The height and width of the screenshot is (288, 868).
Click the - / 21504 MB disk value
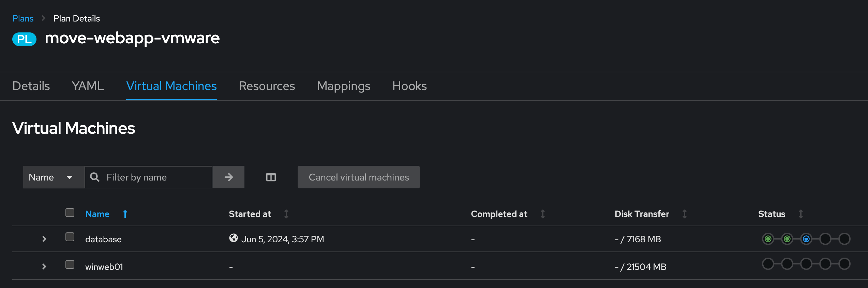[641, 267]
